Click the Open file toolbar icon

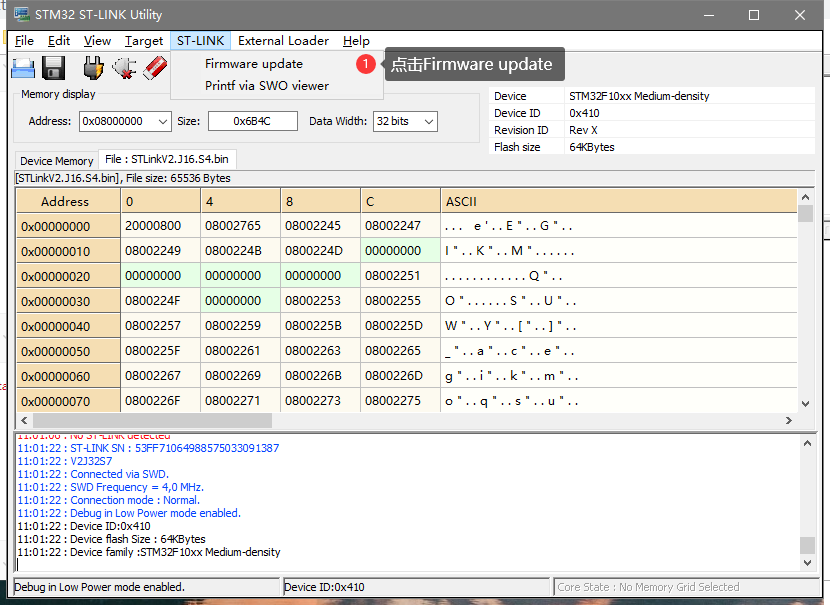click(x=23, y=68)
